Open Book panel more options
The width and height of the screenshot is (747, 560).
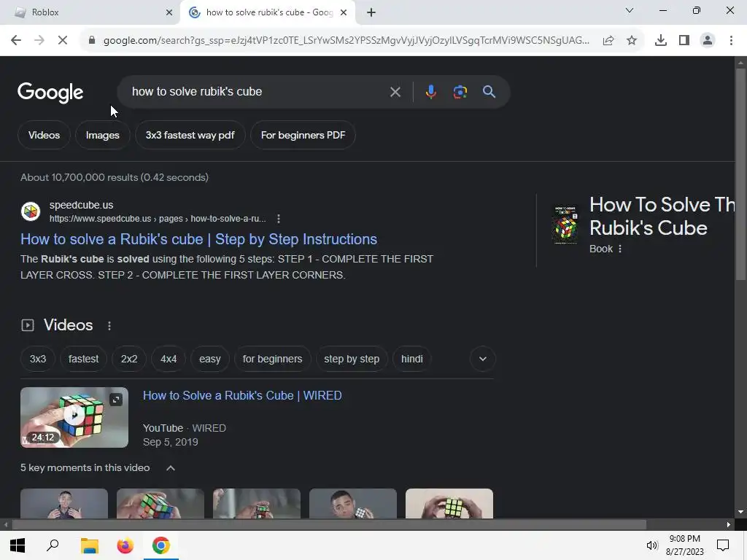pos(620,249)
